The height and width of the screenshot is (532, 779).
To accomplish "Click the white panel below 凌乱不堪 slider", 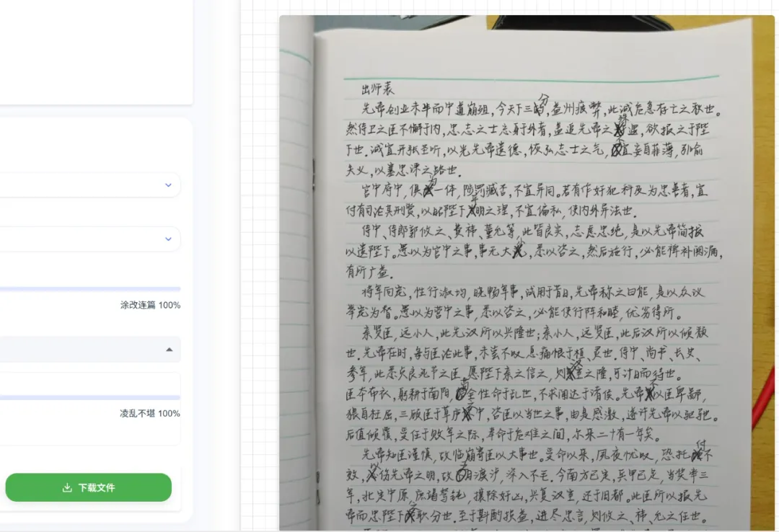I will [x=90, y=432].
